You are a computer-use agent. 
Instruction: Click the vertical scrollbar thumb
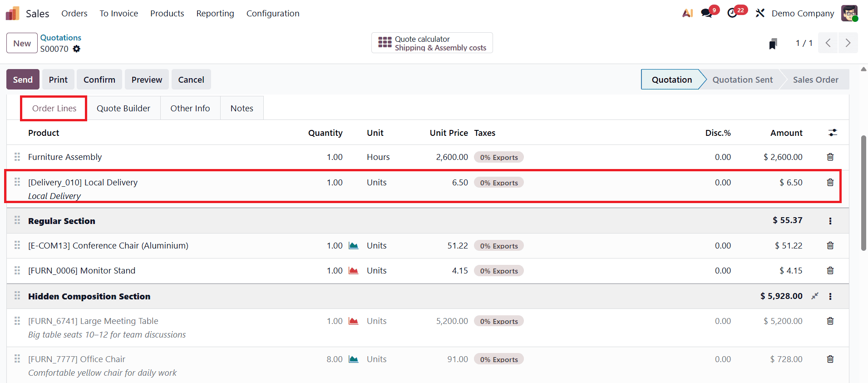coord(863,193)
